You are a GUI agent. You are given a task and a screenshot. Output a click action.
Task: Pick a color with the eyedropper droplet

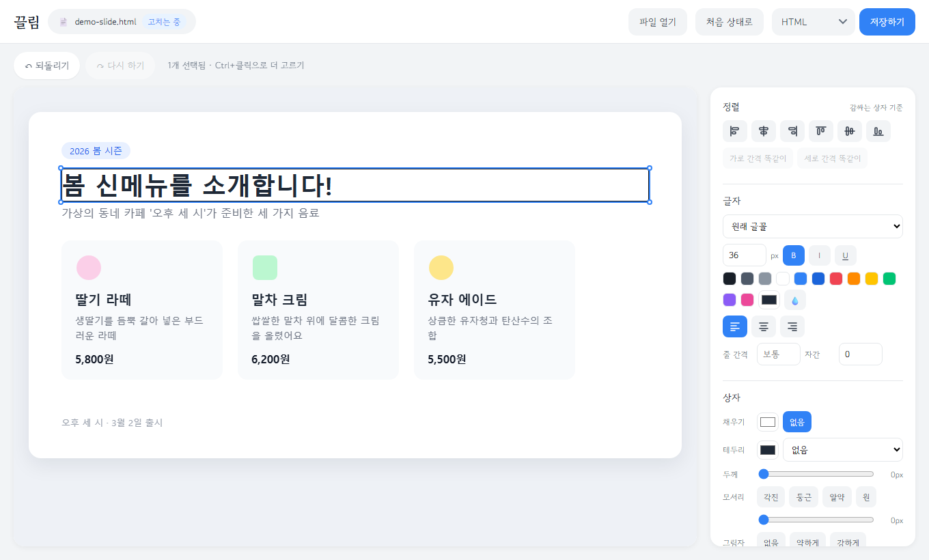(x=795, y=300)
